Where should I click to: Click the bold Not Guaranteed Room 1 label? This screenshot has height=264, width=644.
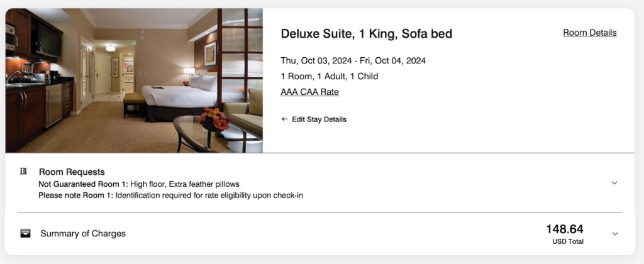[83, 184]
